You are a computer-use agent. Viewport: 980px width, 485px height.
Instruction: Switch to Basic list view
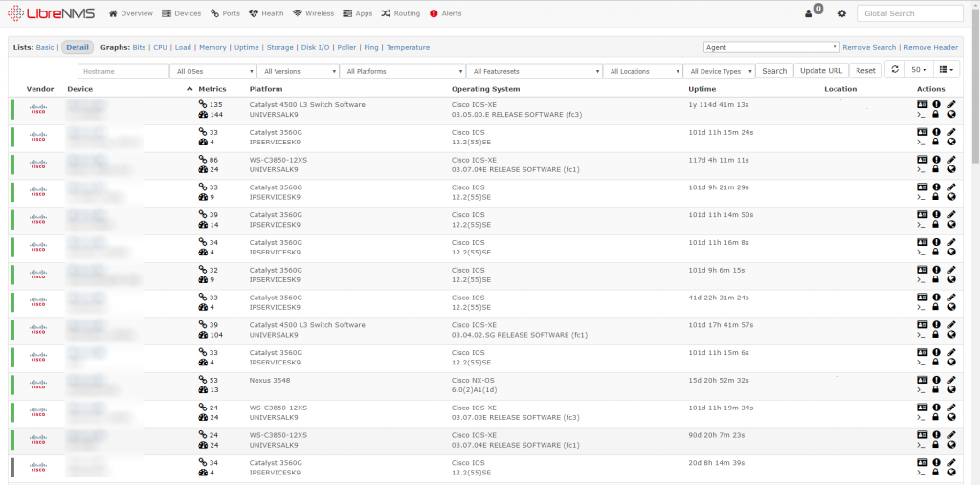pyautogui.click(x=45, y=47)
